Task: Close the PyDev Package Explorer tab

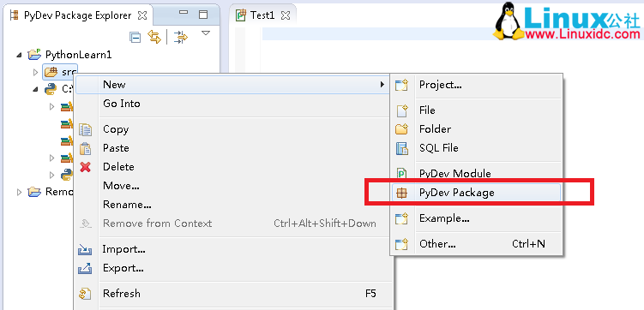Action: (141, 15)
